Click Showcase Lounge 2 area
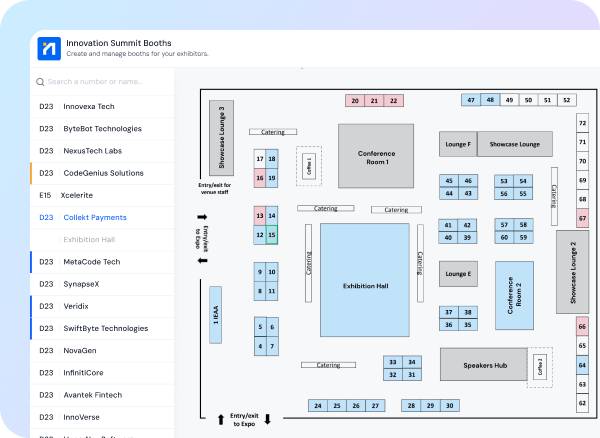 (572, 272)
